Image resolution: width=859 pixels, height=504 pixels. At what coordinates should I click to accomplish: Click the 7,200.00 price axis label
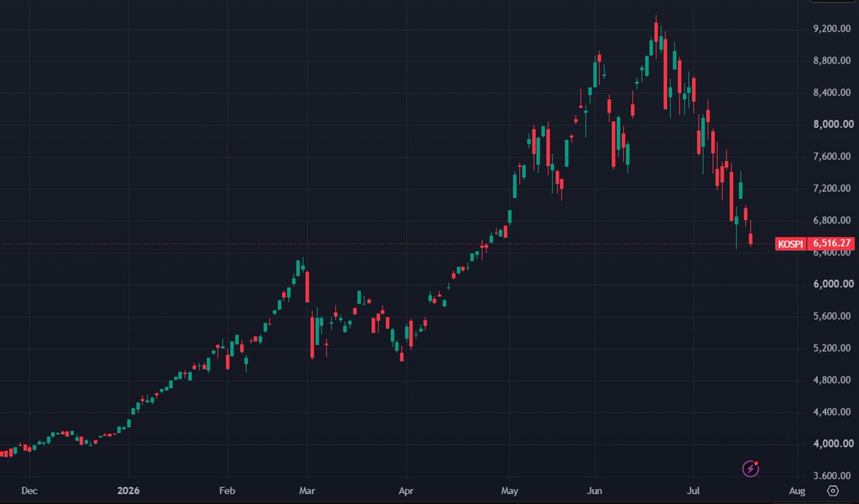832,188
